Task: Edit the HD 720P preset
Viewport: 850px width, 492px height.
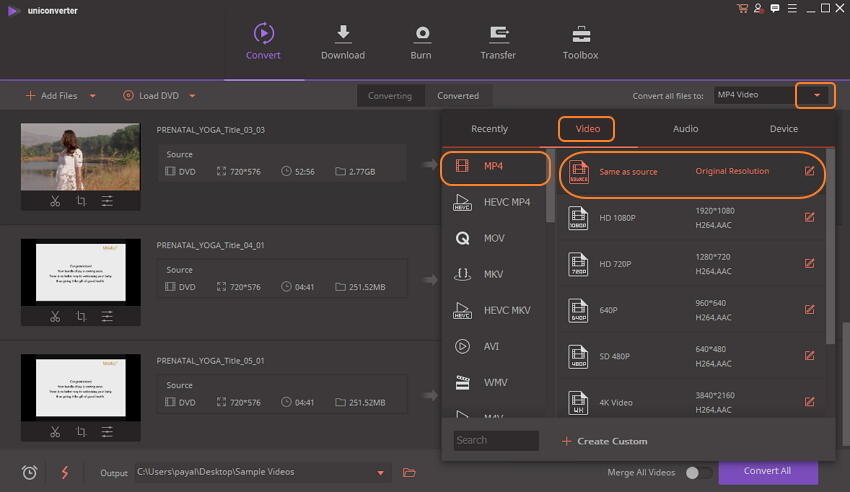Action: click(809, 263)
